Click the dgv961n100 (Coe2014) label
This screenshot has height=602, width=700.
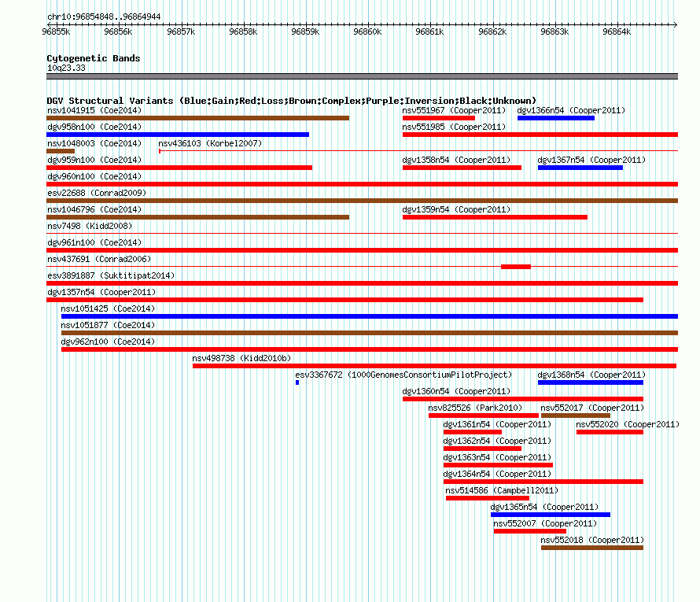click(94, 242)
